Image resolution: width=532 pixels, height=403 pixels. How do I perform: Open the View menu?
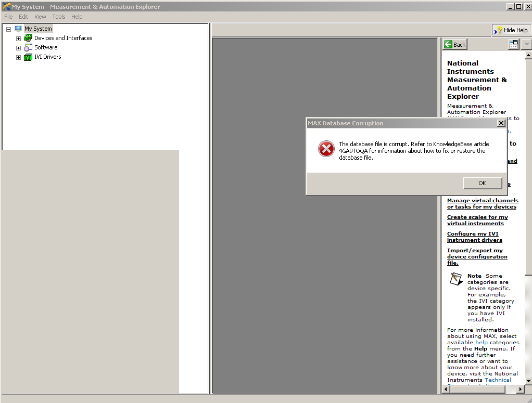[x=40, y=17]
